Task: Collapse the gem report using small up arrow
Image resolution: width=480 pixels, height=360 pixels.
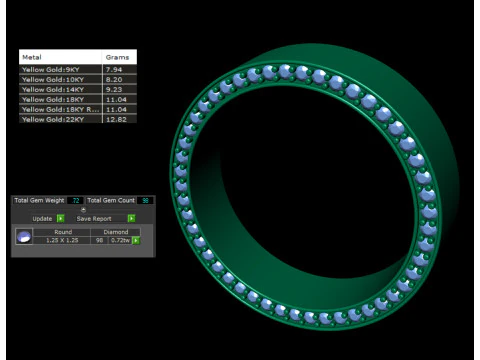Action: (83, 210)
